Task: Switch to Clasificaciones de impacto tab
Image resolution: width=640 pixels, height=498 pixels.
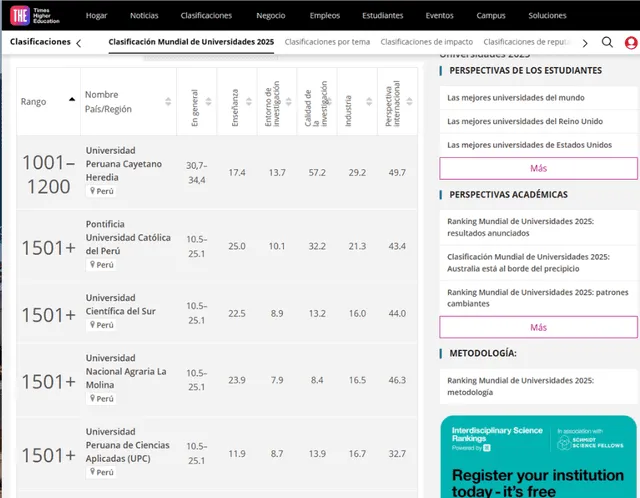Action: 427,42
